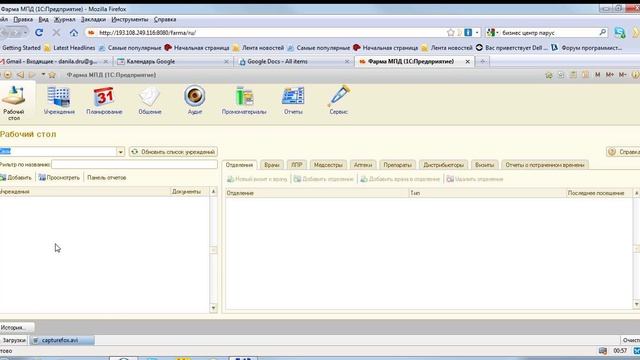Open the Правка menu
This screenshot has width=640, height=360.
[23, 19]
